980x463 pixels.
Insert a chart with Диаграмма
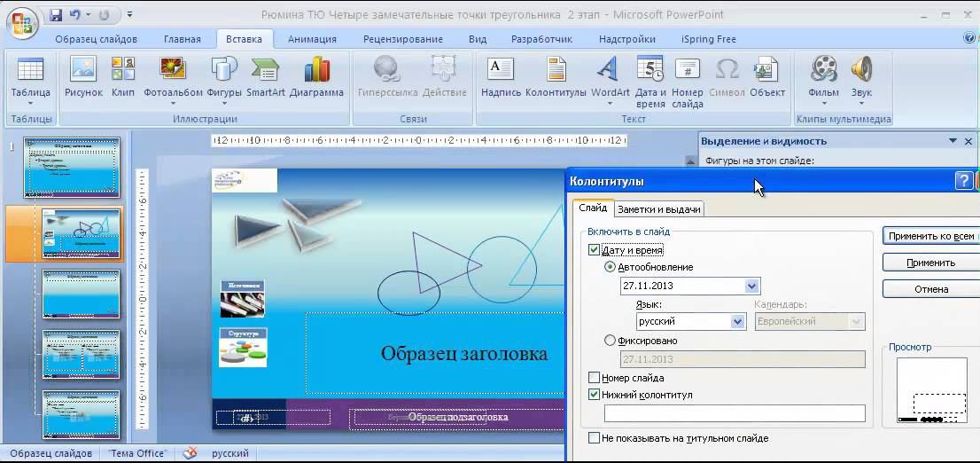pyautogui.click(x=317, y=77)
